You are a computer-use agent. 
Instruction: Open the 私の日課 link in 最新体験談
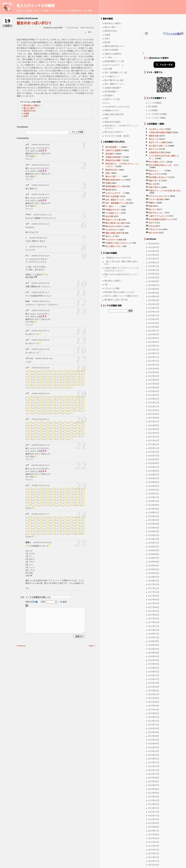coord(108,69)
